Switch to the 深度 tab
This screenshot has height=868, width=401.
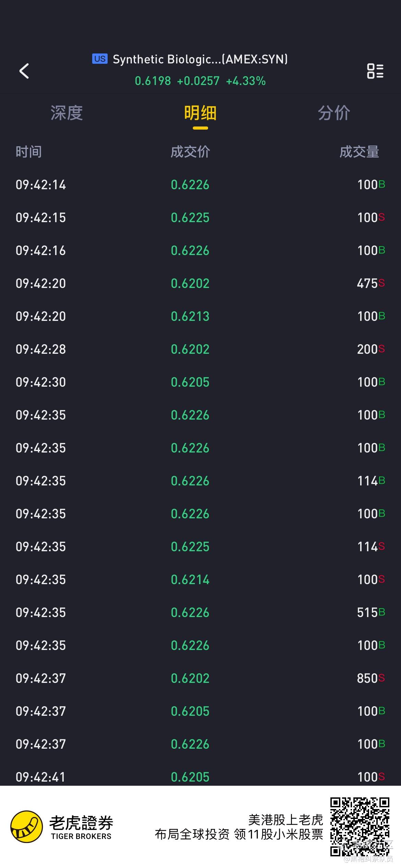66,113
